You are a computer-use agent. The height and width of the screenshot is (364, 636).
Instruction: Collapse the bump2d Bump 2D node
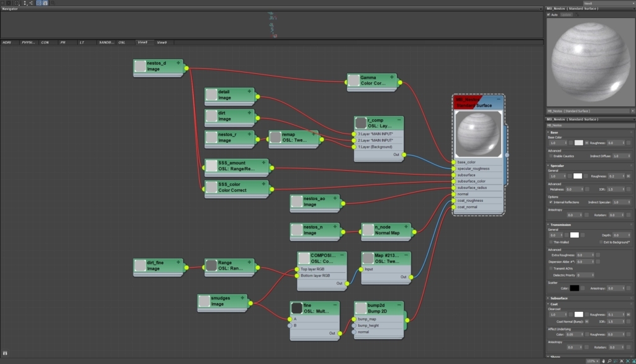399,305
